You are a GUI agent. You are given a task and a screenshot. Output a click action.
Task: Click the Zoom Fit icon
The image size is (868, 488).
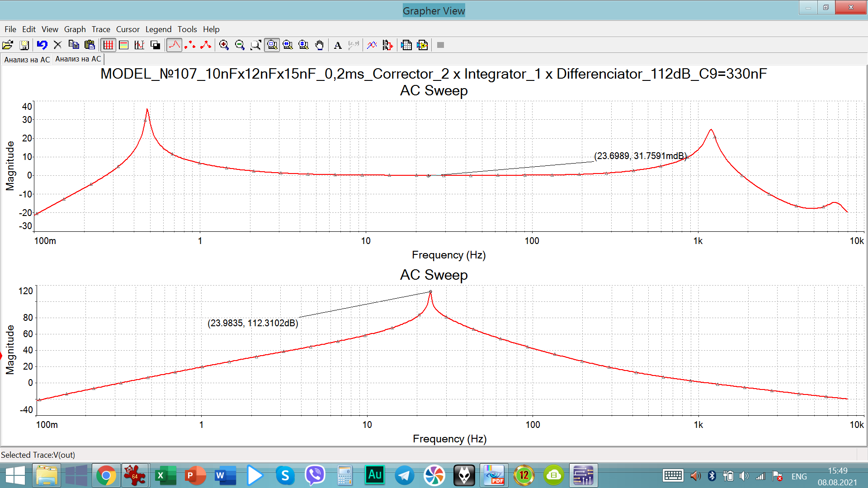255,45
